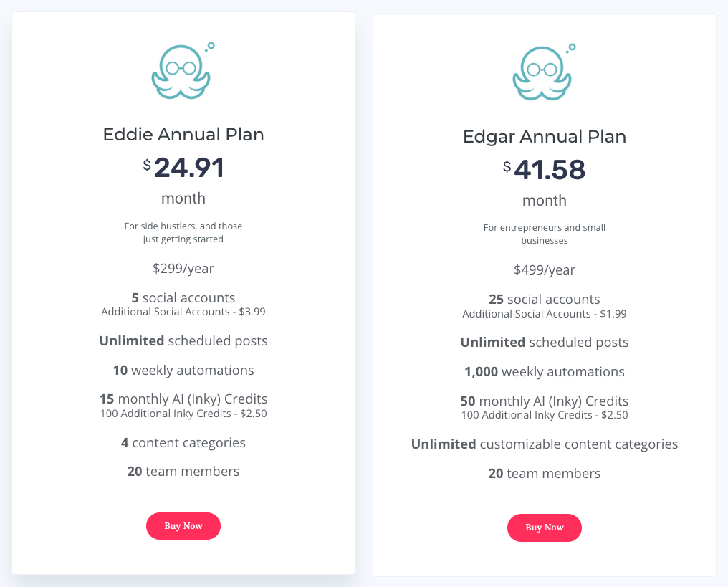This screenshot has width=728, height=587.
Task: Click "Unlimited customizable content categories" text
Action: point(545,444)
